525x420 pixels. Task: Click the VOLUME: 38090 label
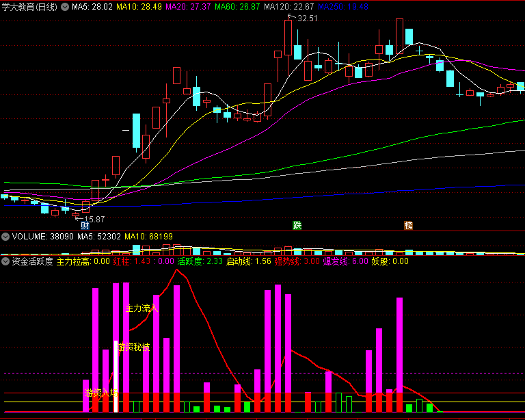(x=42, y=237)
